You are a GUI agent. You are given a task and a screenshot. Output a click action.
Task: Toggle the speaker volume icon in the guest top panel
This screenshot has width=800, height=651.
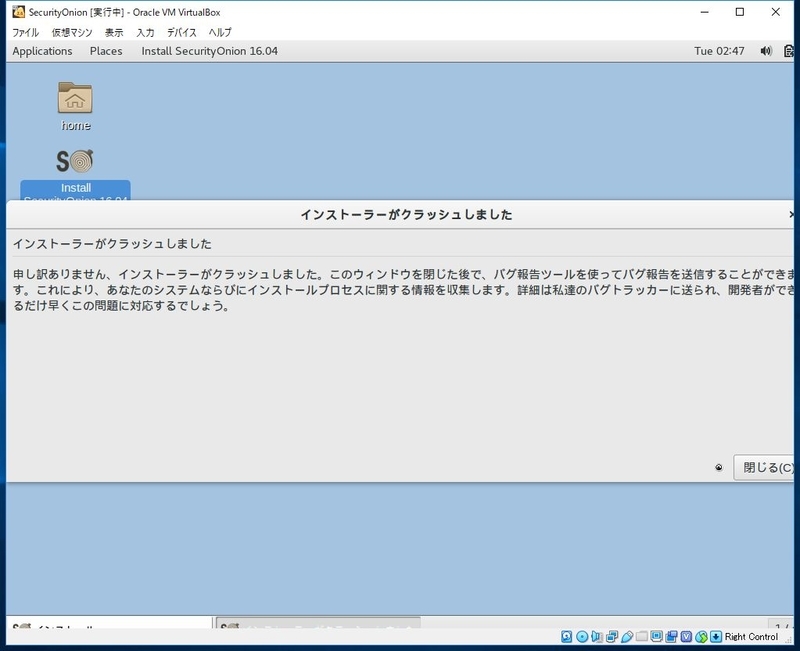click(x=765, y=50)
